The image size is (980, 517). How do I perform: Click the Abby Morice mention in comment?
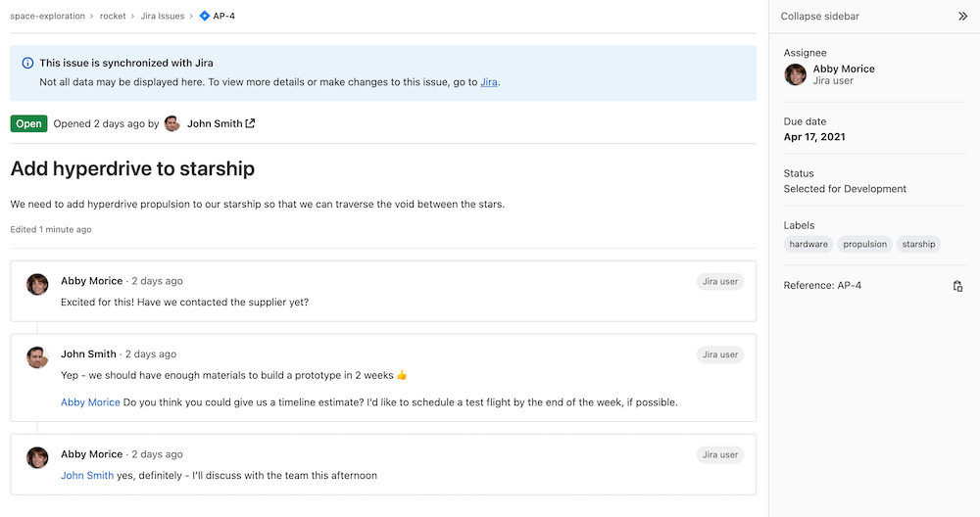[90, 402]
